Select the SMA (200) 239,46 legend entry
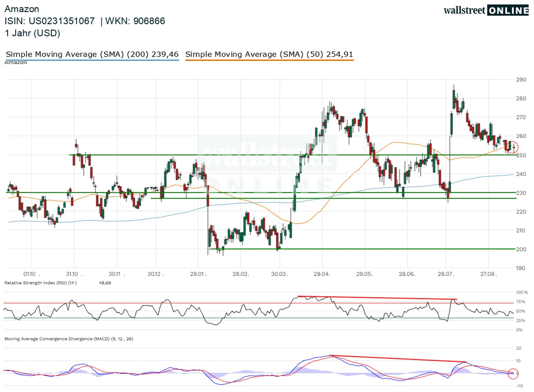This screenshot has height=392, width=534. click(x=92, y=54)
